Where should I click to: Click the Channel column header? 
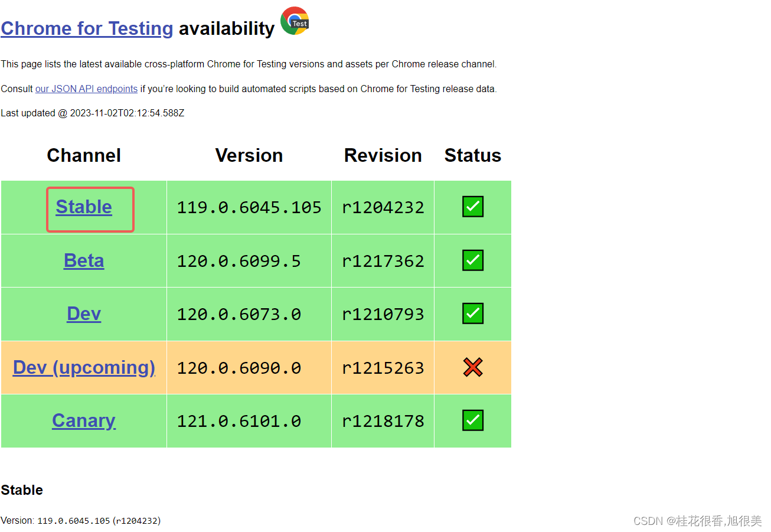coord(84,155)
